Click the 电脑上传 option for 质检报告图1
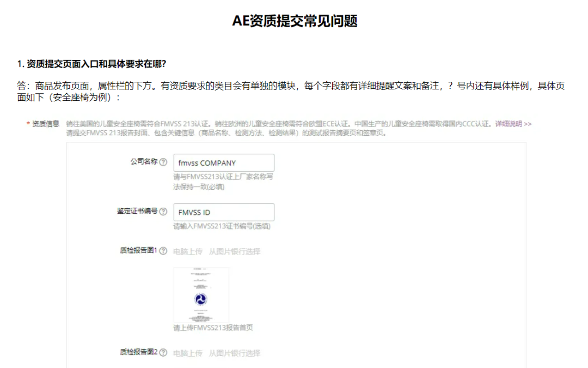588x368 pixels. 187,251
